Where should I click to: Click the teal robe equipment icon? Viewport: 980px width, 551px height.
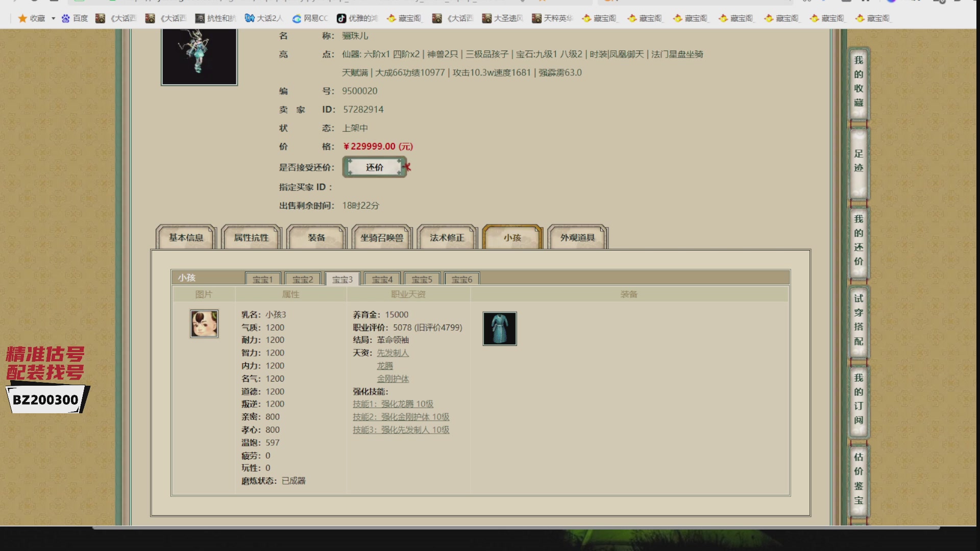pyautogui.click(x=500, y=329)
